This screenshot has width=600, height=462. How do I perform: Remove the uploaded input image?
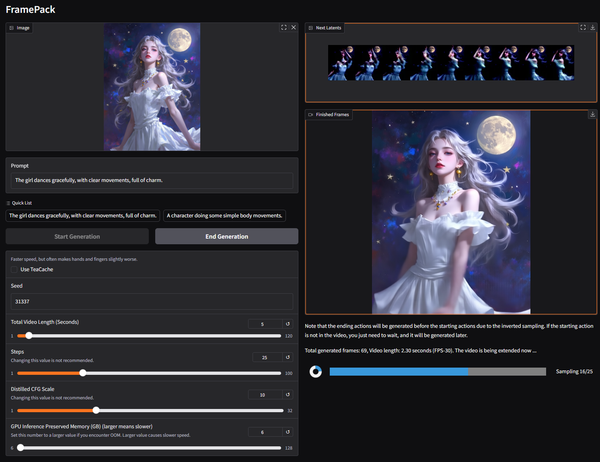(293, 28)
